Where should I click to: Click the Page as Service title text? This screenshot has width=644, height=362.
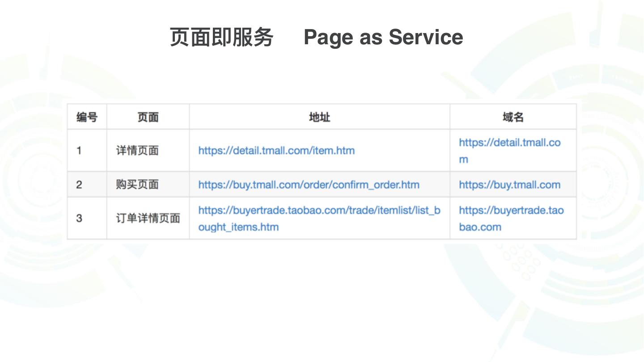pyautogui.click(x=383, y=37)
